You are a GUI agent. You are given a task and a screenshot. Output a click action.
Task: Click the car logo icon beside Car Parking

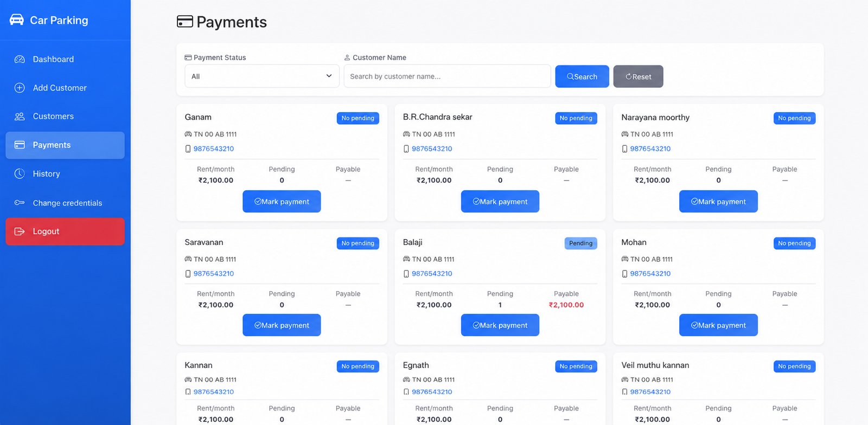click(17, 20)
